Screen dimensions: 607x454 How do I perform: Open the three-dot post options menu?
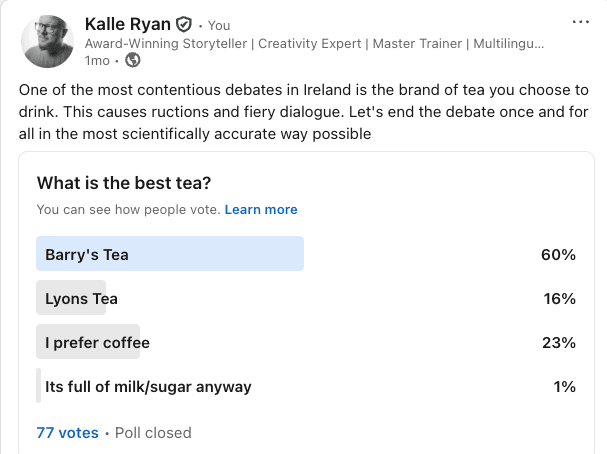pyautogui.click(x=580, y=21)
